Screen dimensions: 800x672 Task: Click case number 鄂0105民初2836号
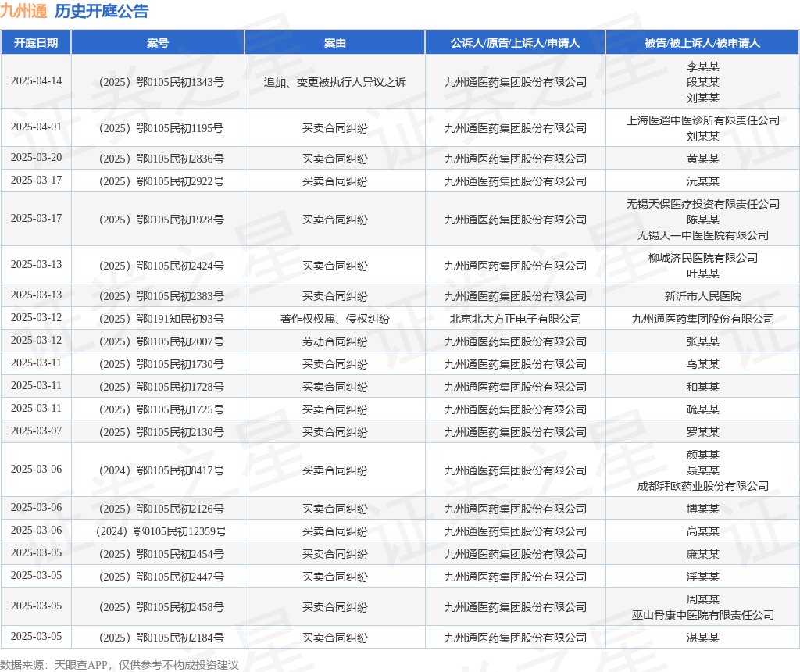[x=161, y=159]
